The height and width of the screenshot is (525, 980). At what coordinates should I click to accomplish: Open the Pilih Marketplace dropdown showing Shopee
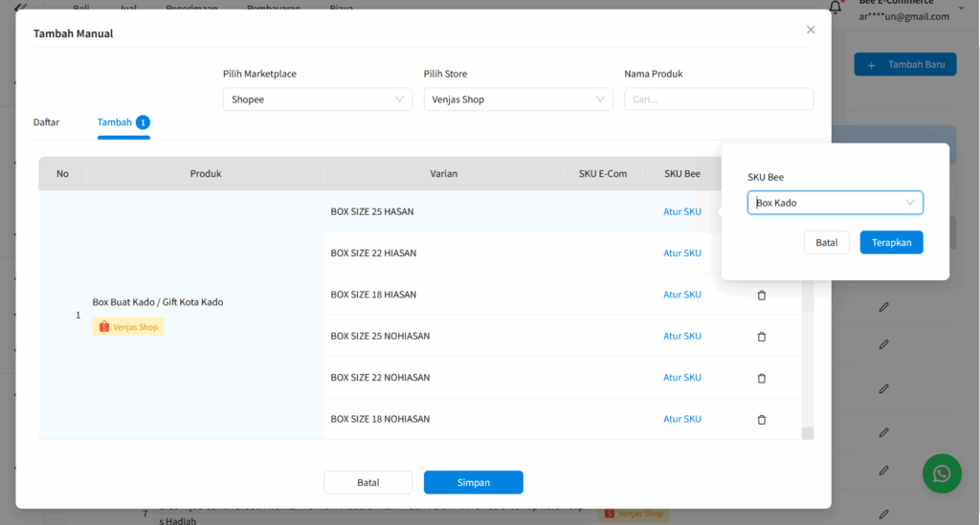click(x=318, y=99)
